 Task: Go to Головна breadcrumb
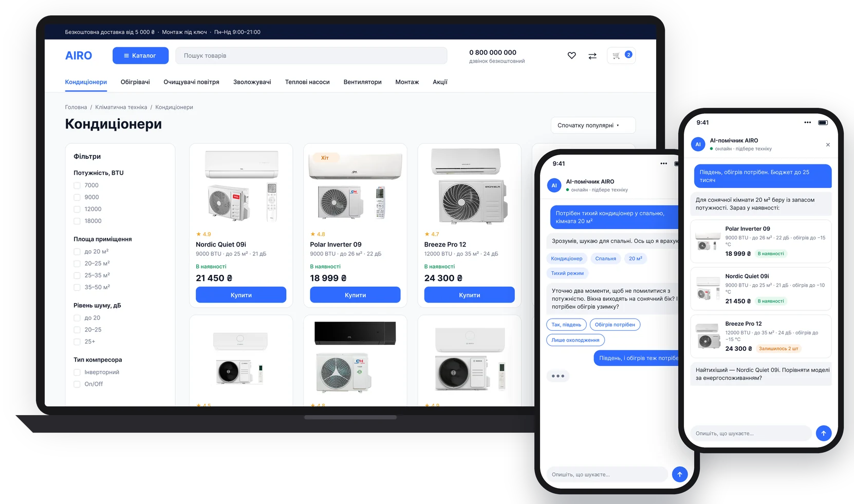[x=76, y=107]
